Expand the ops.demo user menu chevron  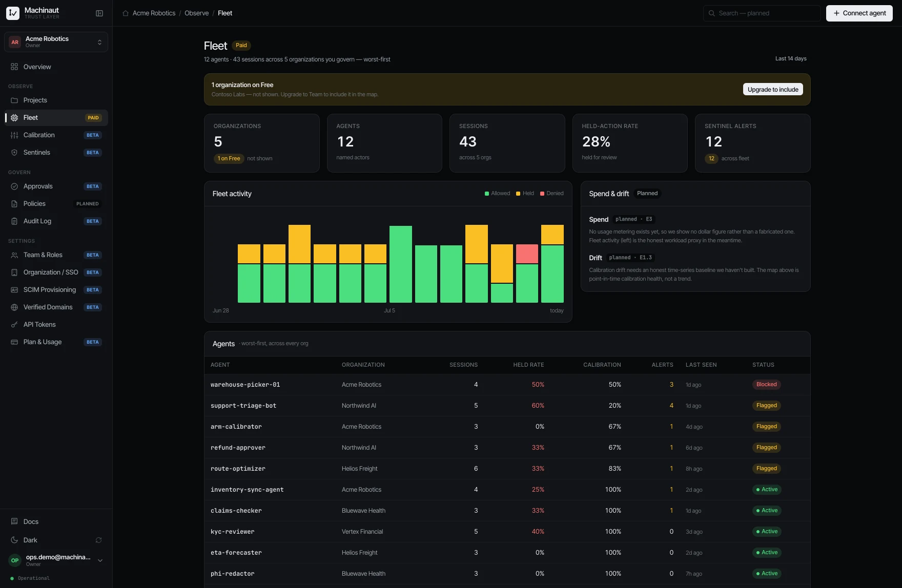tap(100, 560)
